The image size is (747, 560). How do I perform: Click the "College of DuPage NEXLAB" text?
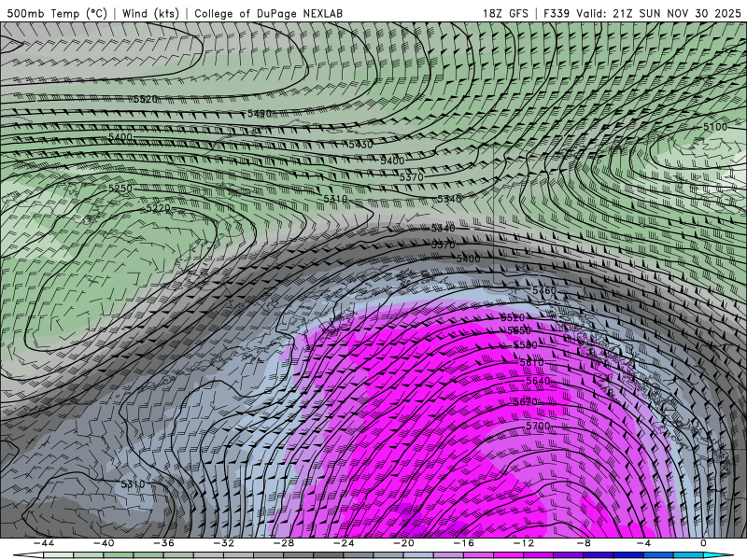coord(268,13)
